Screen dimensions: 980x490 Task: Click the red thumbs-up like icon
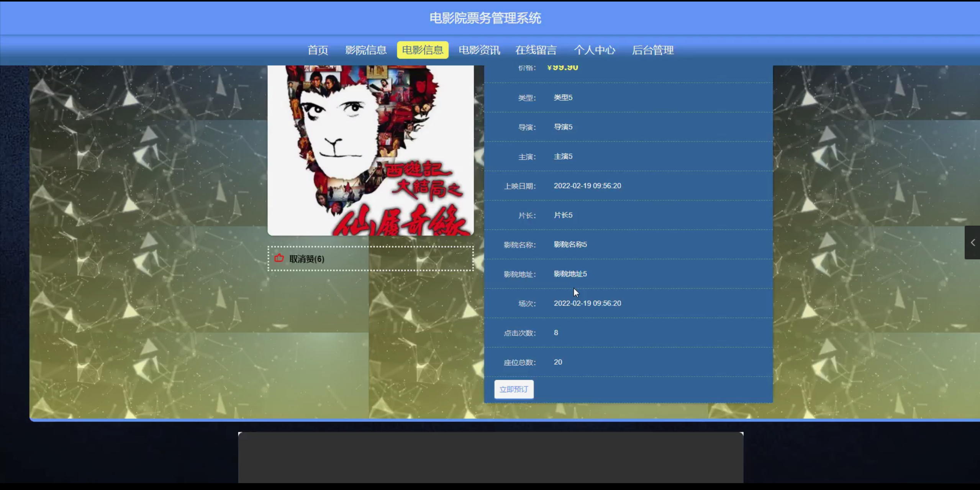point(279,258)
